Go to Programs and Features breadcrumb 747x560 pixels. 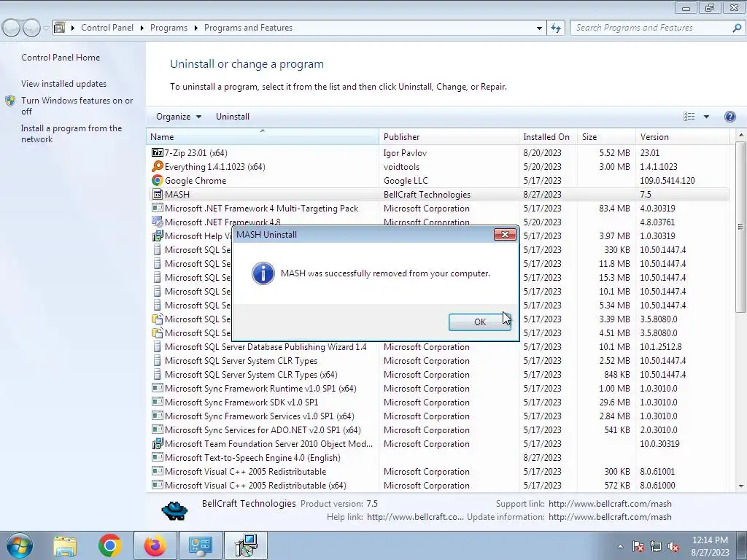pos(248,28)
